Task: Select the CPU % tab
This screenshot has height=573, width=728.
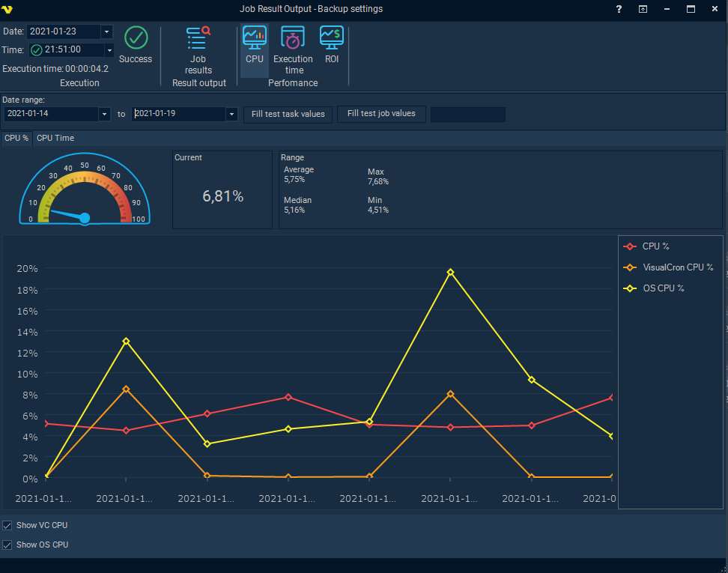Action: point(16,138)
